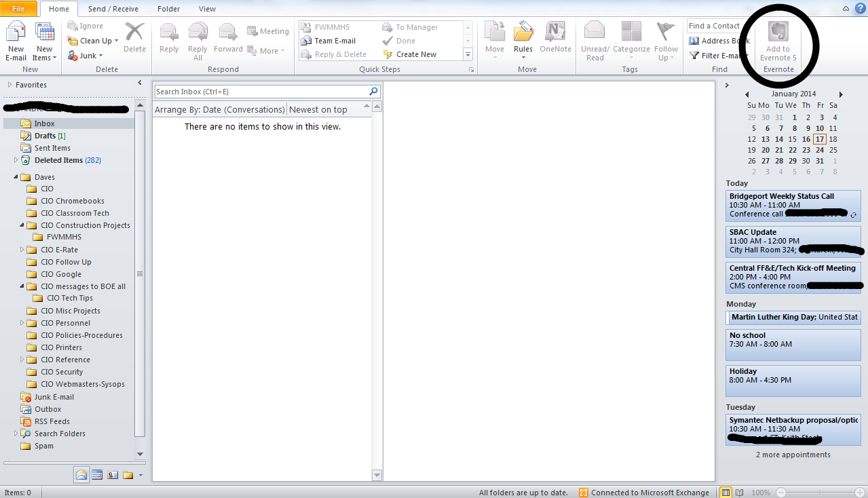Open the Drafts folder

point(45,136)
